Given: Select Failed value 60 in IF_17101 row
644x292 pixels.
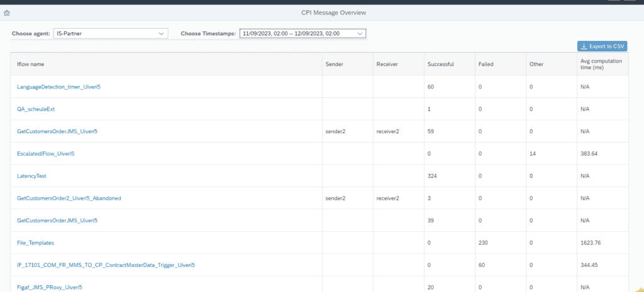Looking at the screenshot, I should click(482, 265).
